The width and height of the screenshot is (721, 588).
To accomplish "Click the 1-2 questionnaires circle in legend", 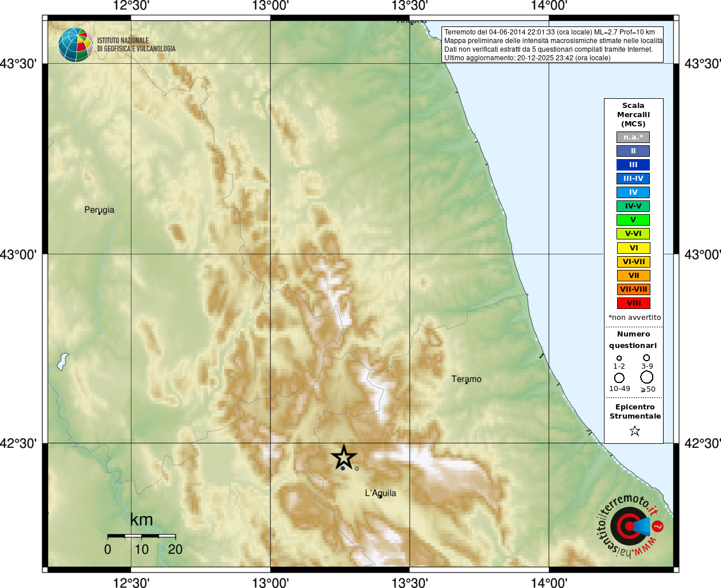I will point(619,358).
